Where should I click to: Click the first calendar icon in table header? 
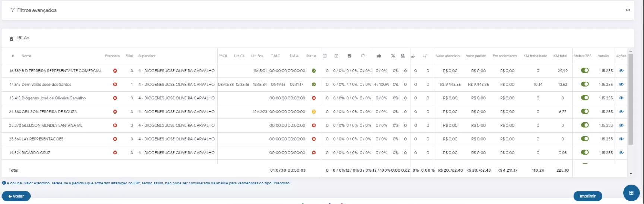[325, 56]
